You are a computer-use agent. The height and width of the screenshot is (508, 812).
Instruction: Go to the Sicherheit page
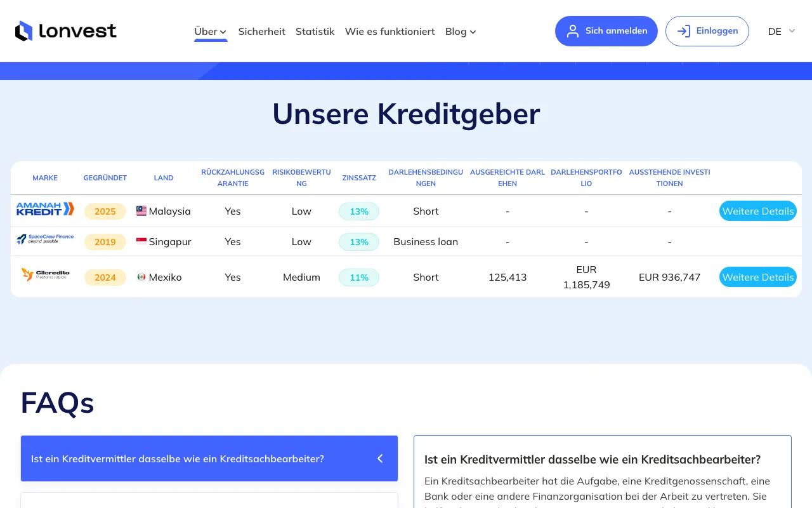[262, 31]
